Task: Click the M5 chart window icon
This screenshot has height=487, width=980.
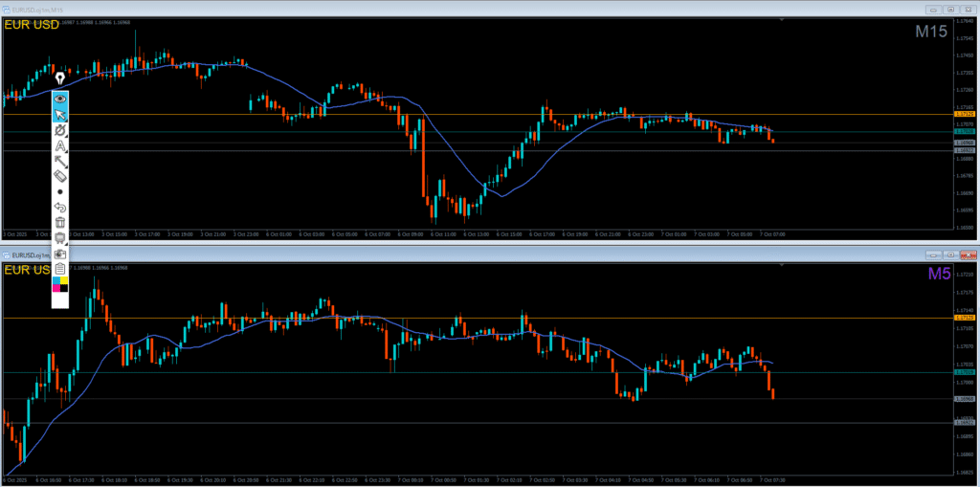Action: (x=5, y=255)
